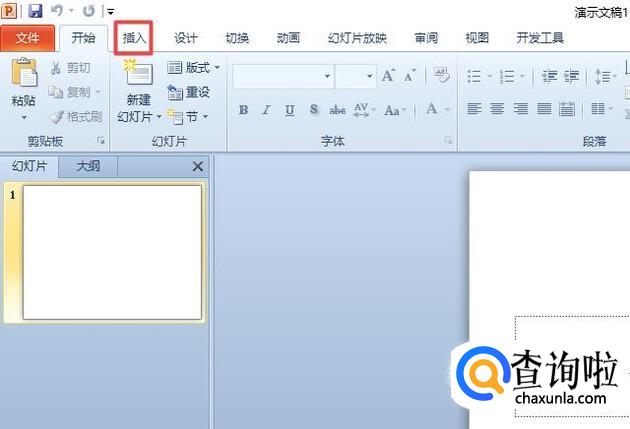Viewport: 630px width, 429px height.
Task: Open the 插入 (Insert) tab
Action: 134,38
